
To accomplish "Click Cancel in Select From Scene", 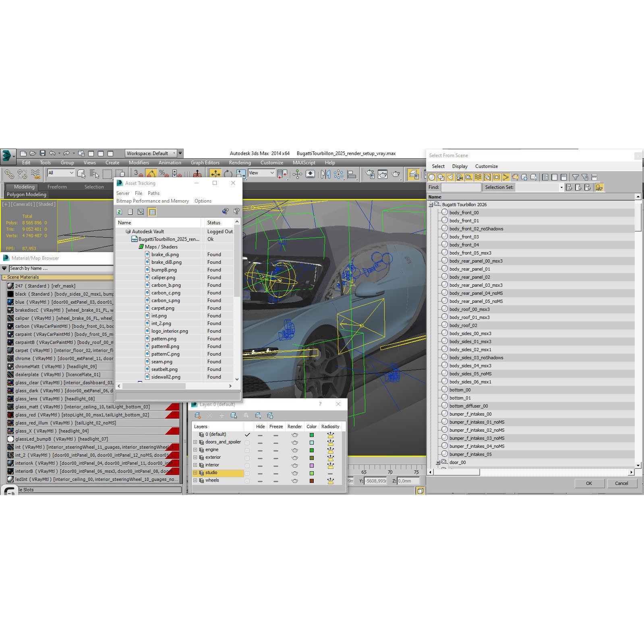I will 621,483.
